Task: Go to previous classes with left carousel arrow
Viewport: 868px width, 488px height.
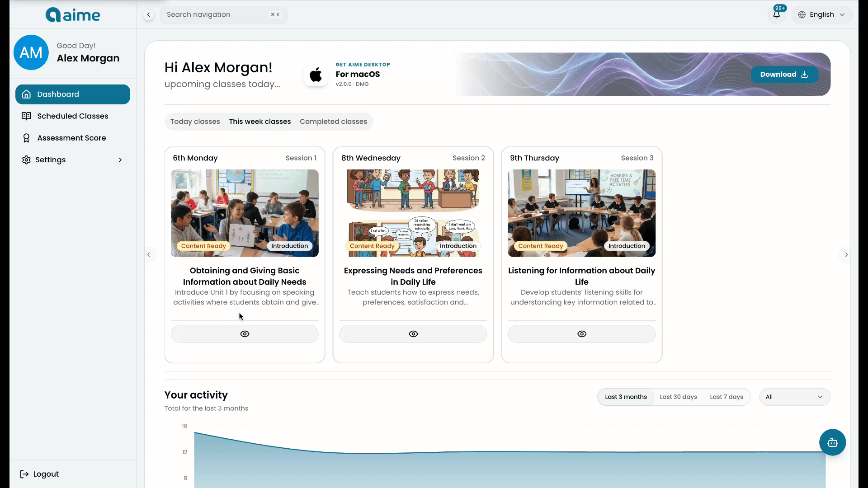Action: click(149, 255)
